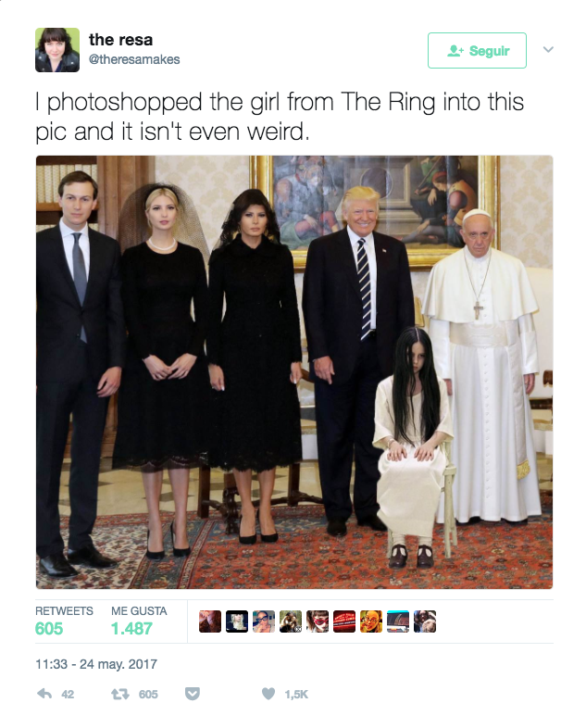Viewport: 586px width, 728px height.
Task: Open the attached group photo
Action: click(x=294, y=372)
